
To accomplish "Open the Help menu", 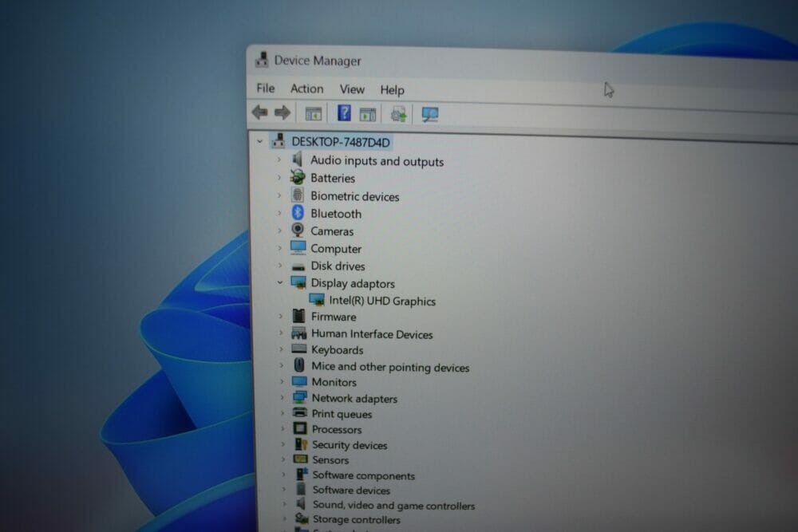I will [x=393, y=89].
